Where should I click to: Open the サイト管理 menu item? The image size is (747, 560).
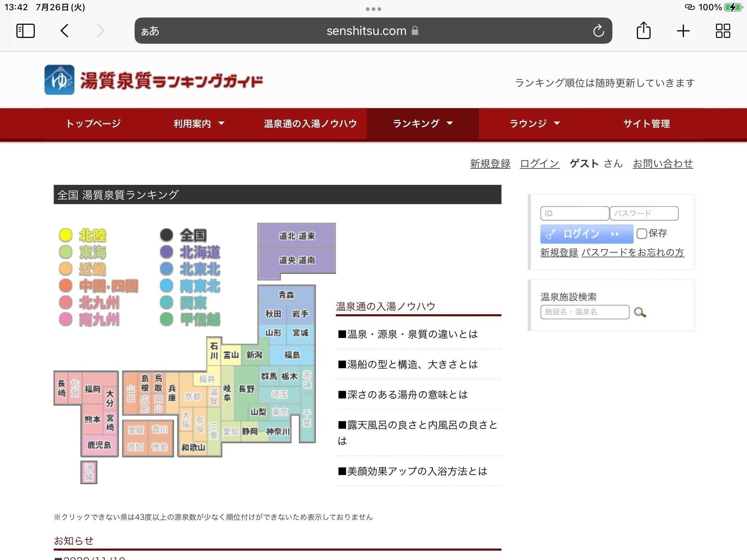646,124
